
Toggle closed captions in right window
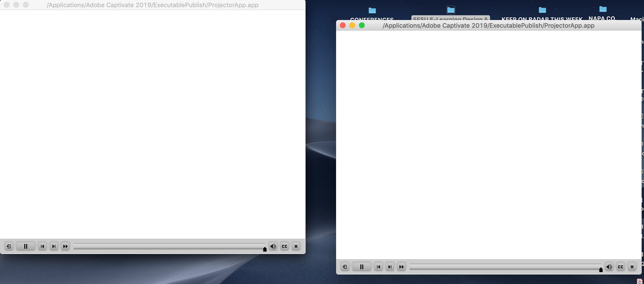click(x=620, y=267)
